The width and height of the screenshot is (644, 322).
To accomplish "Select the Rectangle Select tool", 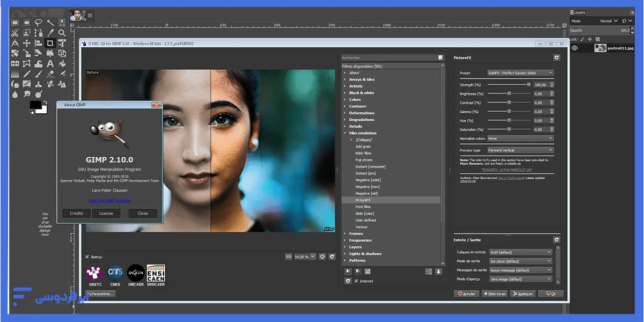I will point(15,23).
